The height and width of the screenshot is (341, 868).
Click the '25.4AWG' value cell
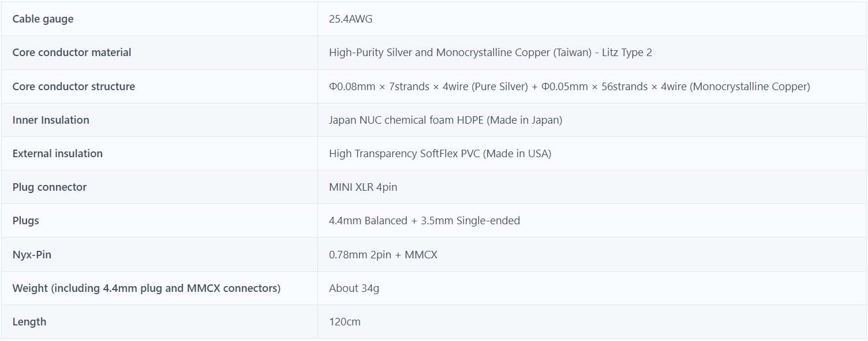click(x=350, y=19)
